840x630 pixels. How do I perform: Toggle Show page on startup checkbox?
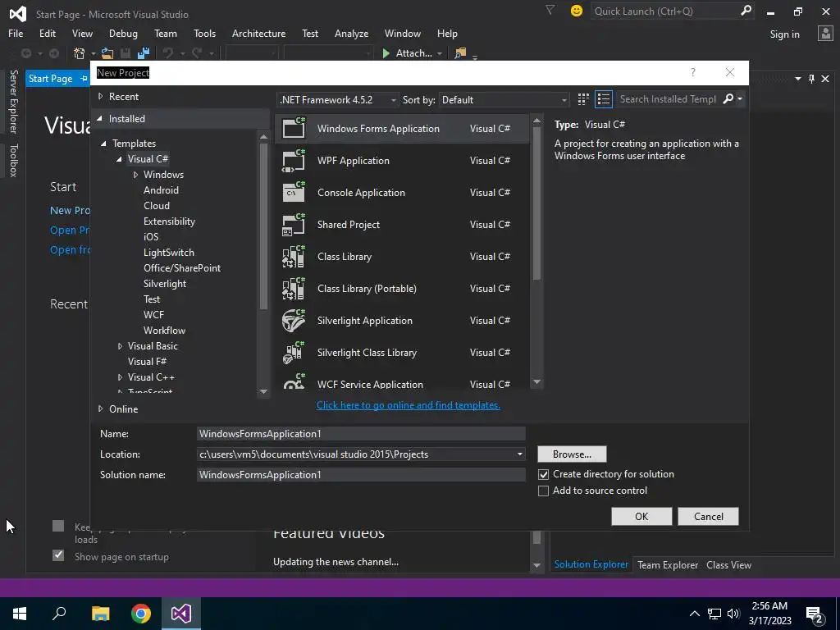(x=58, y=555)
